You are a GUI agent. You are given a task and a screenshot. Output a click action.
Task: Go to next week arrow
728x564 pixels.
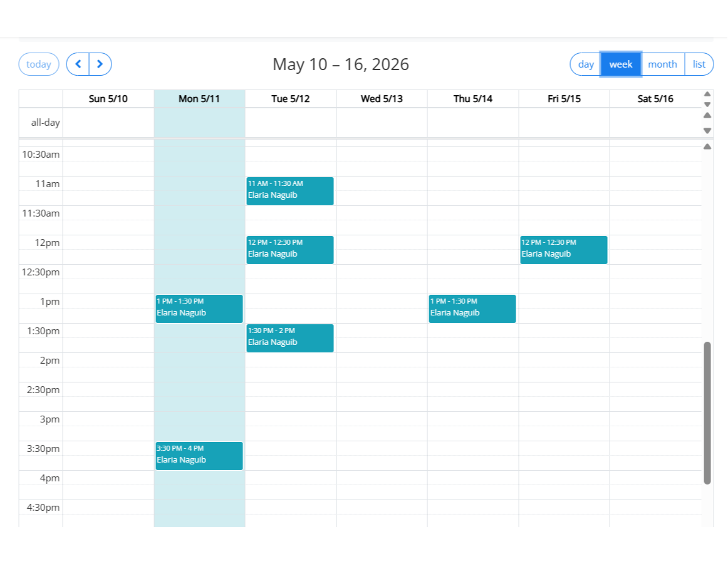coord(100,64)
